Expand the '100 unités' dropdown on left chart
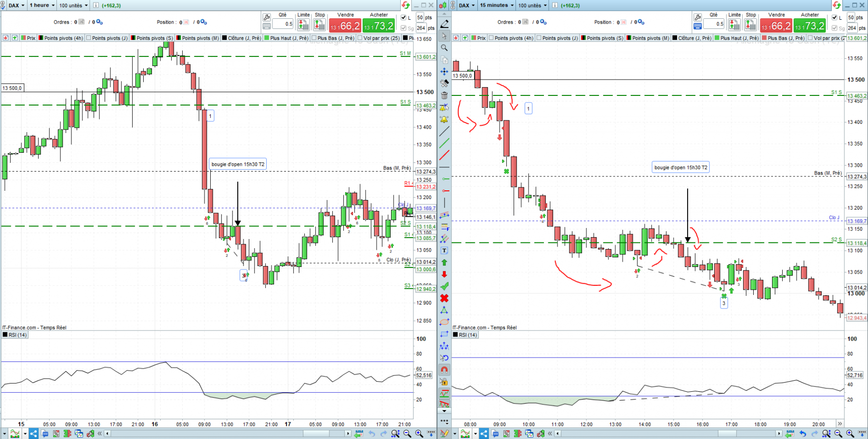This screenshot has width=868, height=439. pos(73,5)
